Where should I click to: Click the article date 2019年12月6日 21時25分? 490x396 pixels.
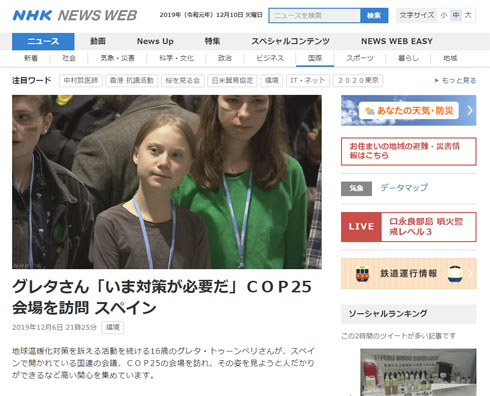pos(54,327)
